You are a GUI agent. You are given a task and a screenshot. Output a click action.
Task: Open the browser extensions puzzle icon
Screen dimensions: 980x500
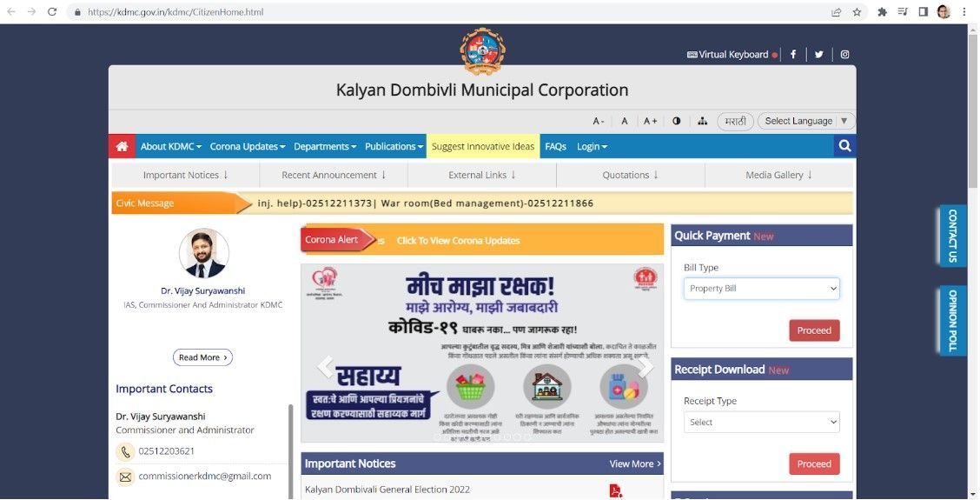click(883, 12)
